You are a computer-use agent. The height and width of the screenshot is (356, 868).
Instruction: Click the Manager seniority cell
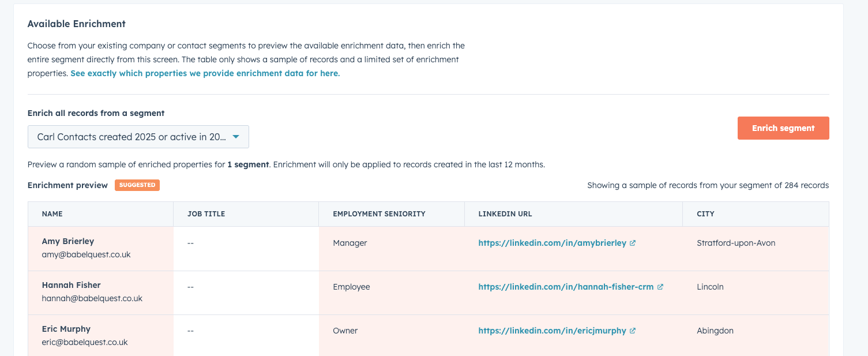[x=392, y=249]
